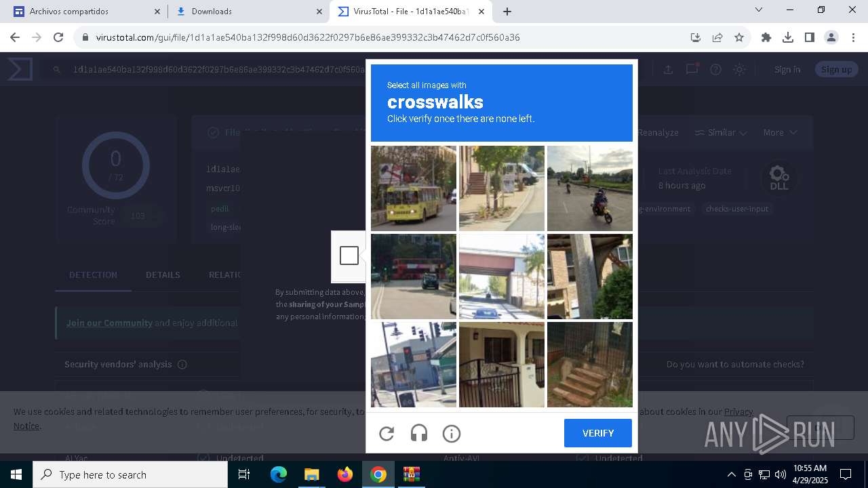The image size is (868, 488).
Task: Open a new browser tab
Action: 507,12
